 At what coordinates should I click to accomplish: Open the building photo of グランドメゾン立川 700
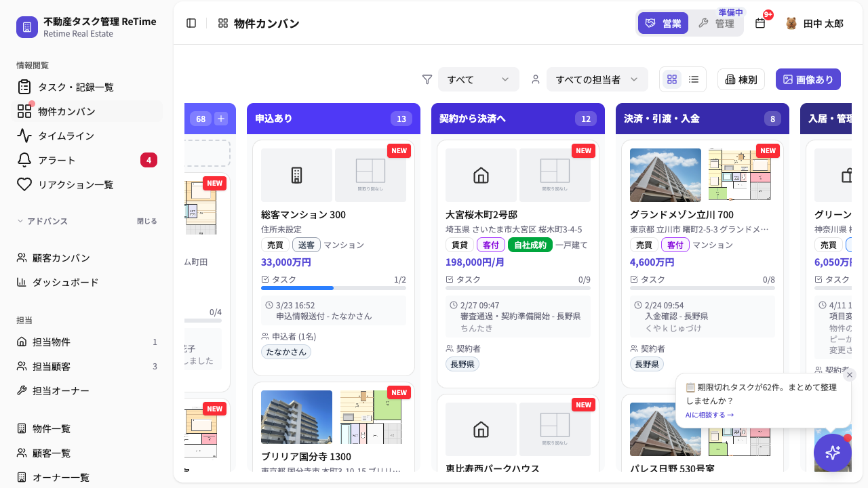point(665,175)
